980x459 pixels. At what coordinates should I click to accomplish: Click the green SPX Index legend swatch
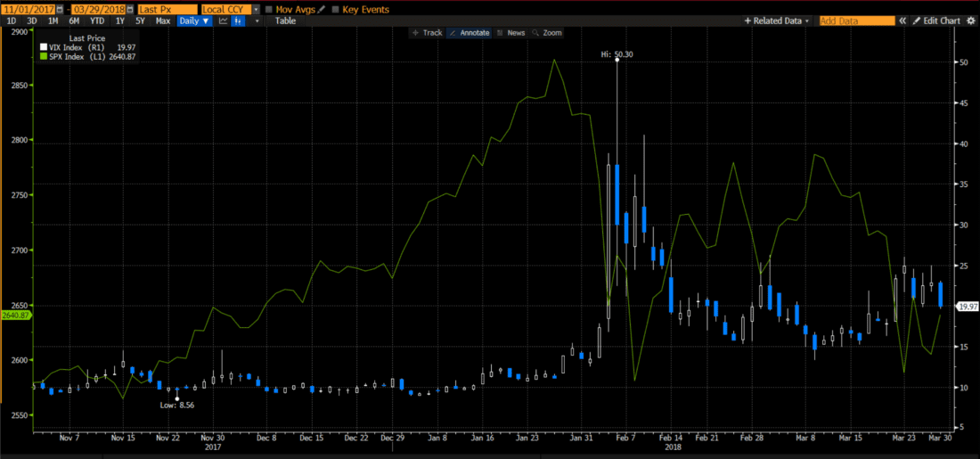coord(44,56)
